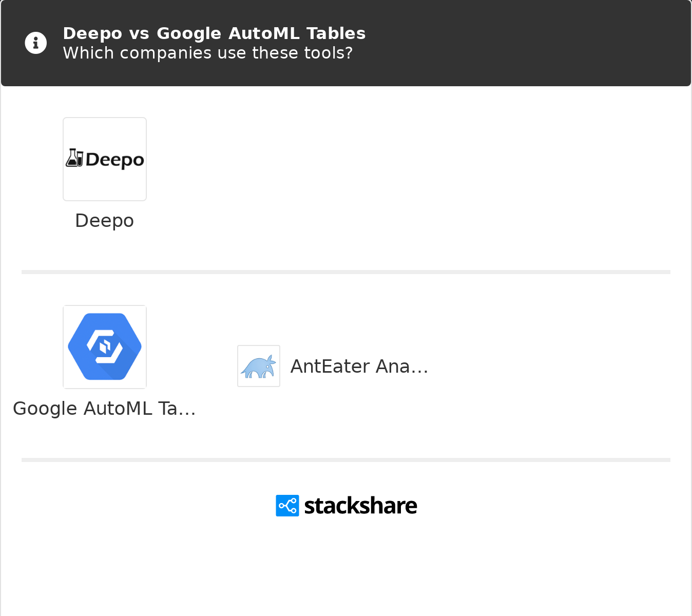Click "Deepo" in the header title
This screenshot has height=616, width=692.
92,33
